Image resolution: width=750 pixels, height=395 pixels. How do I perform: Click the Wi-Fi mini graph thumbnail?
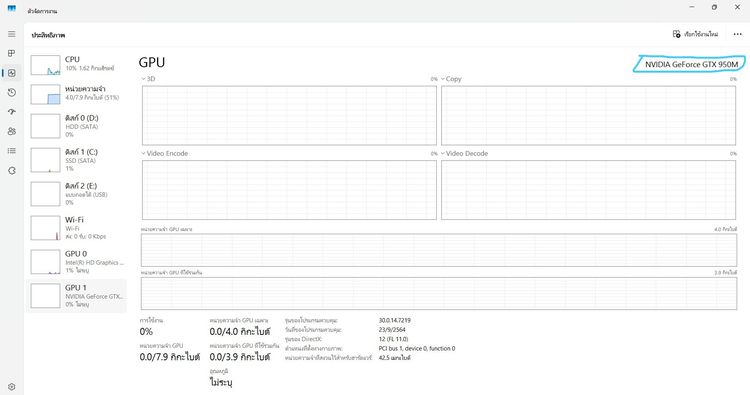pos(45,228)
